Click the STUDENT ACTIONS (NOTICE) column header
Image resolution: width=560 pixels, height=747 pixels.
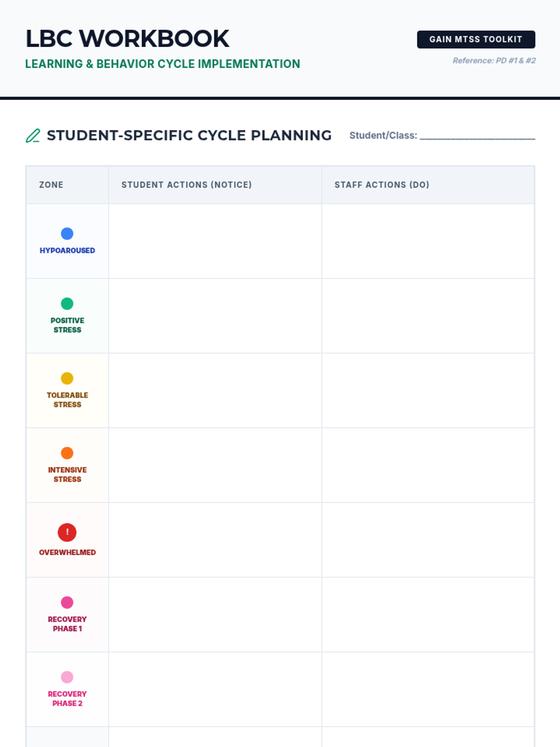pyautogui.click(x=187, y=185)
